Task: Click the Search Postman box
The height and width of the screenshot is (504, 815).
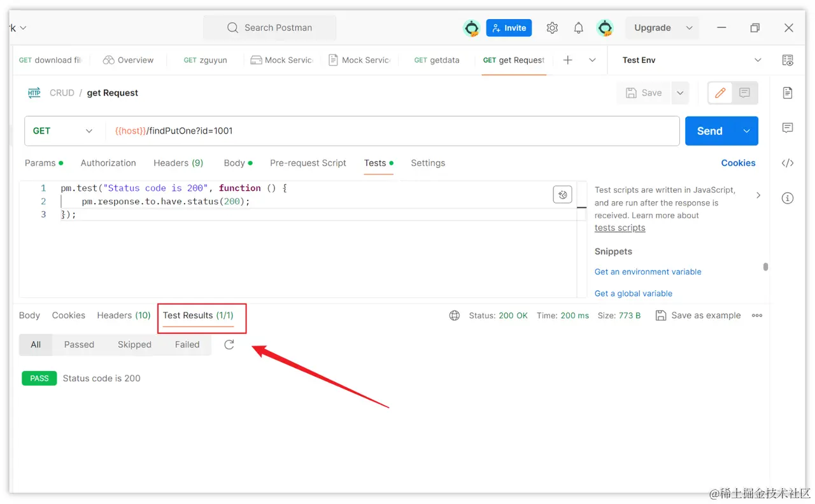Action: pyautogui.click(x=270, y=27)
